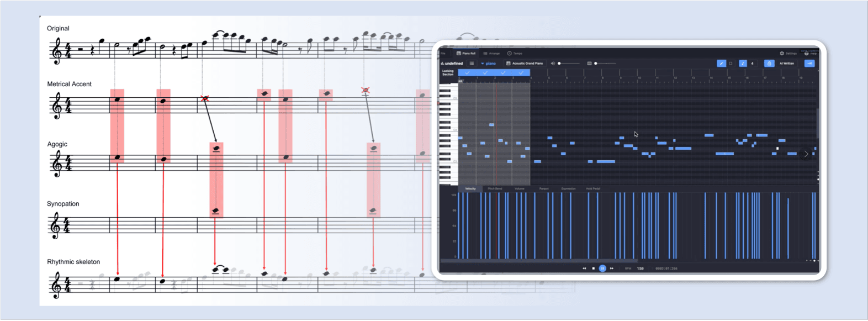Click the horizontal scrollbar under velocity lane
The width and height of the screenshot is (868, 321).
click(x=539, y=261)
